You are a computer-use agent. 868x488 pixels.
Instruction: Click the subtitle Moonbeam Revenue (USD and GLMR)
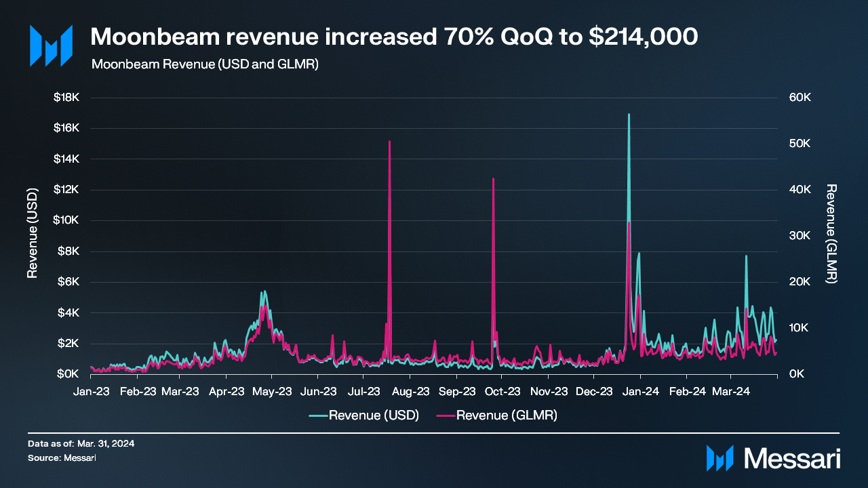tap(205, 64)
